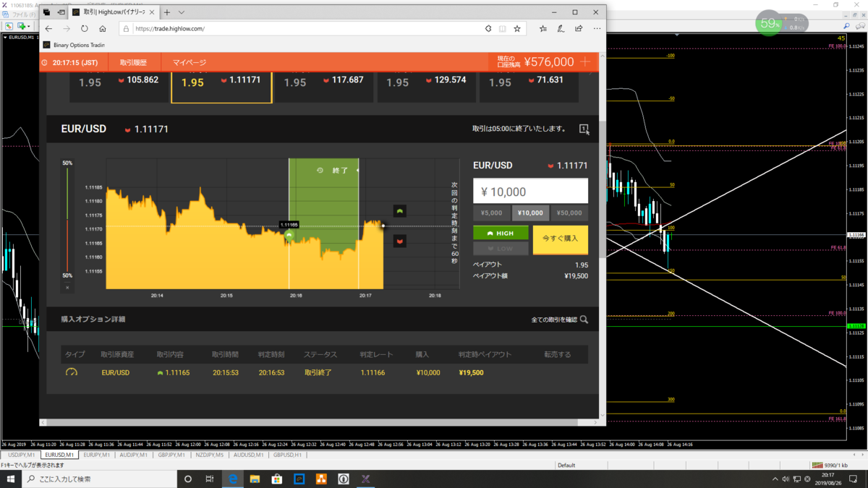The height and width of the screenshot is (488, 868).
Task: Click the 今すぐ購入 buy button
Action: point(561,241)
